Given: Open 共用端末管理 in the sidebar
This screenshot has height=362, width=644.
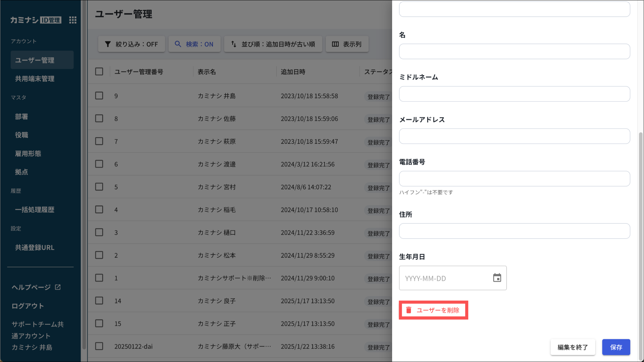Looking at the screenshot, I should pyautogui.click(x=35, y=79).
